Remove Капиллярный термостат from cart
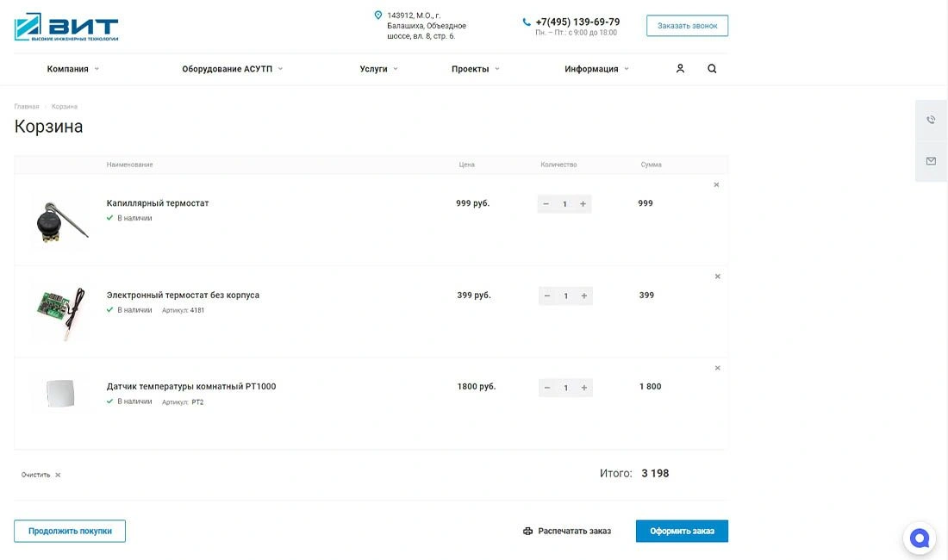Image resolution: width=948 pixels, height=560 pixels. pyautogui.click(x=716, y=185)
